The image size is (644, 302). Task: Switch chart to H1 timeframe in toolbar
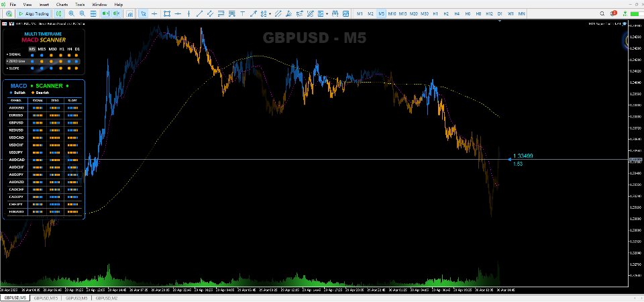[435, 13]
